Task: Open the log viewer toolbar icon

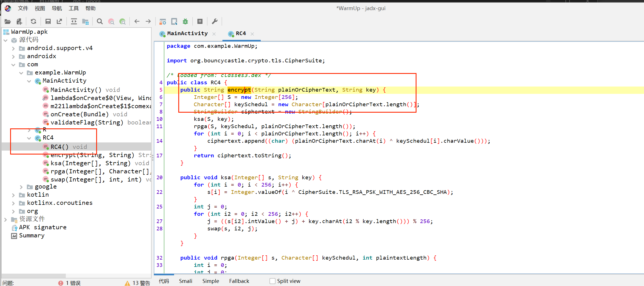Action: (200, 21)
